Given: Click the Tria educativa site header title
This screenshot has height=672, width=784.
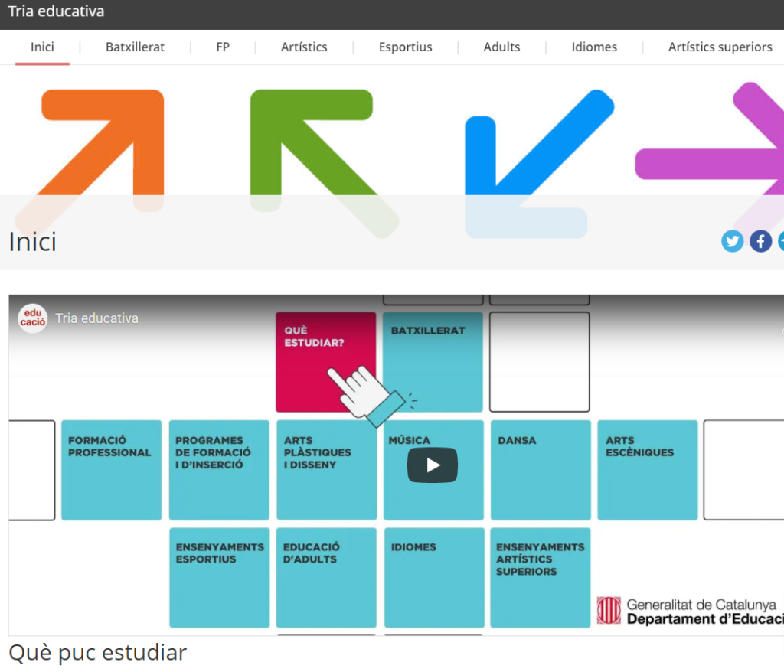Looking at the screenshot, I should point(56,12).
